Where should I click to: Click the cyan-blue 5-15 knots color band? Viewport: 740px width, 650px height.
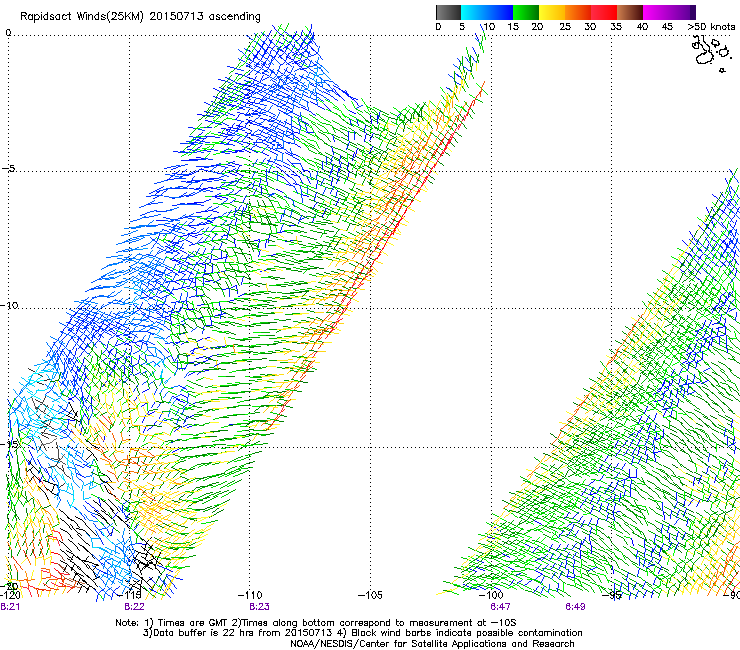487,12
